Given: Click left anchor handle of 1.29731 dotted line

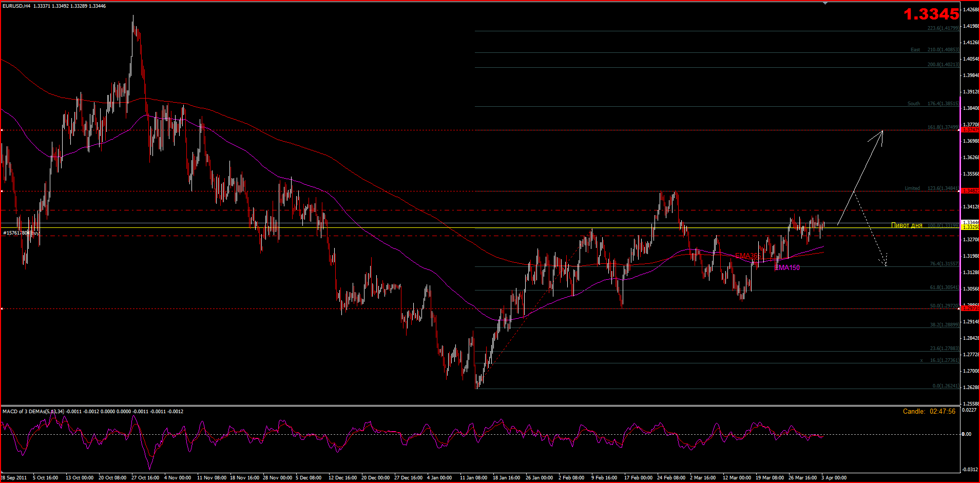Looking at the screenshot, I should pyautogui.click(x=2, y=308).
